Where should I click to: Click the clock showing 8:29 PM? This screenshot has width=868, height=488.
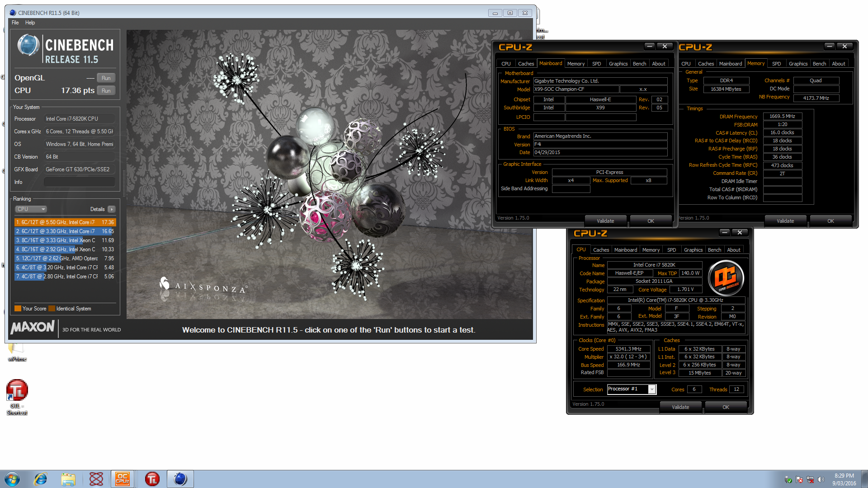click(x=844, y=479)
